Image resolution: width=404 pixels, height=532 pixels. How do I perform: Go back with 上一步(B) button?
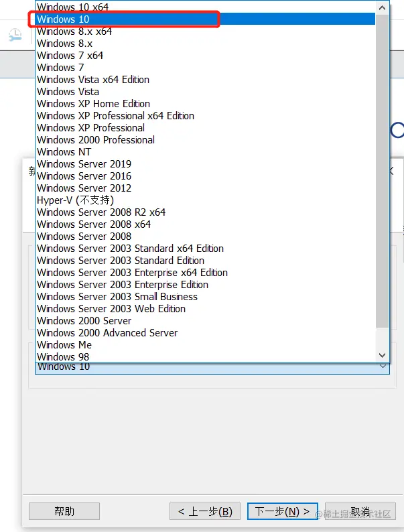205,511
